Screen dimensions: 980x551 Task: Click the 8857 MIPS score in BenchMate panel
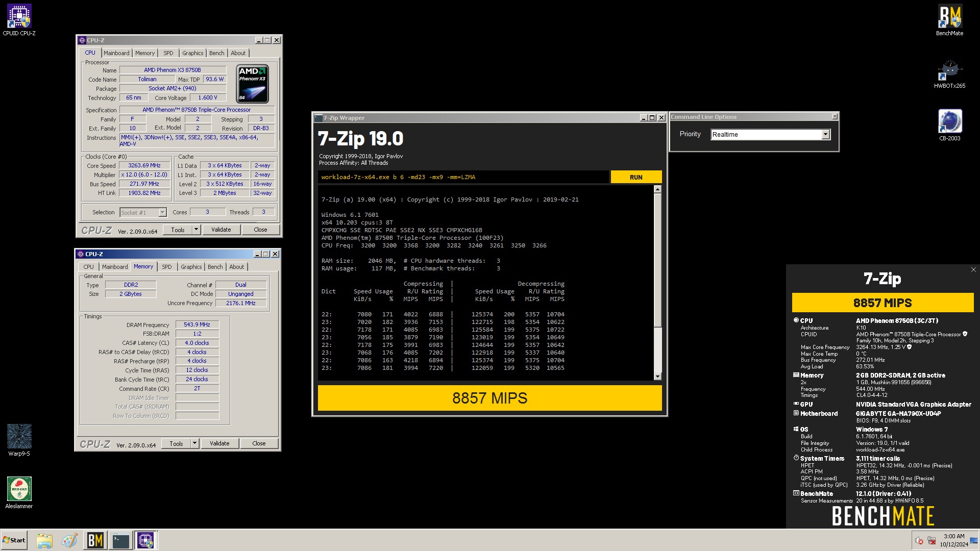883,303
